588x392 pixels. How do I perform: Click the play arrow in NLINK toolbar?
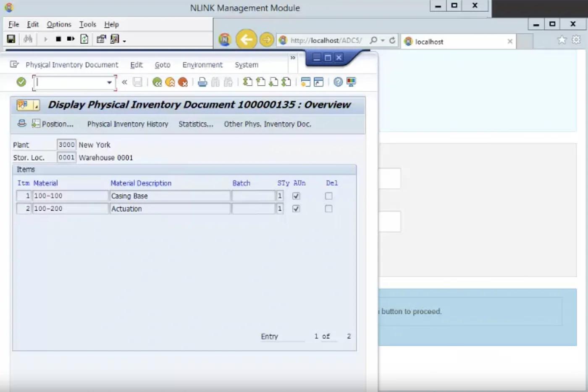pos(45,39)
